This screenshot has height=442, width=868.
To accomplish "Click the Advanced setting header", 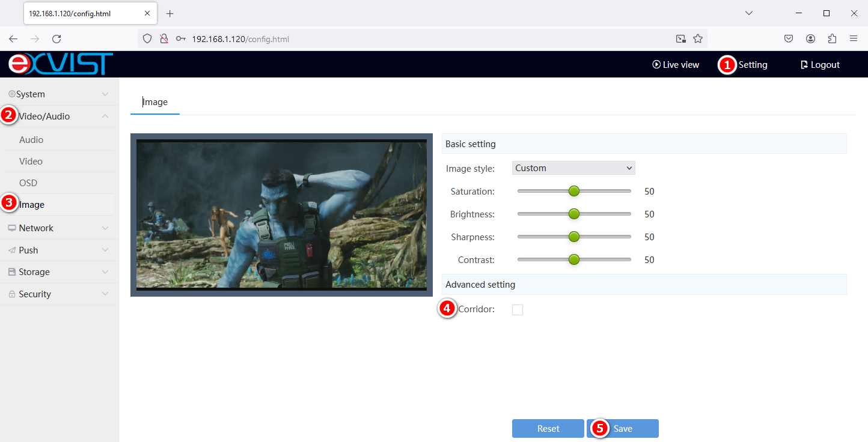I will (644, 285).
